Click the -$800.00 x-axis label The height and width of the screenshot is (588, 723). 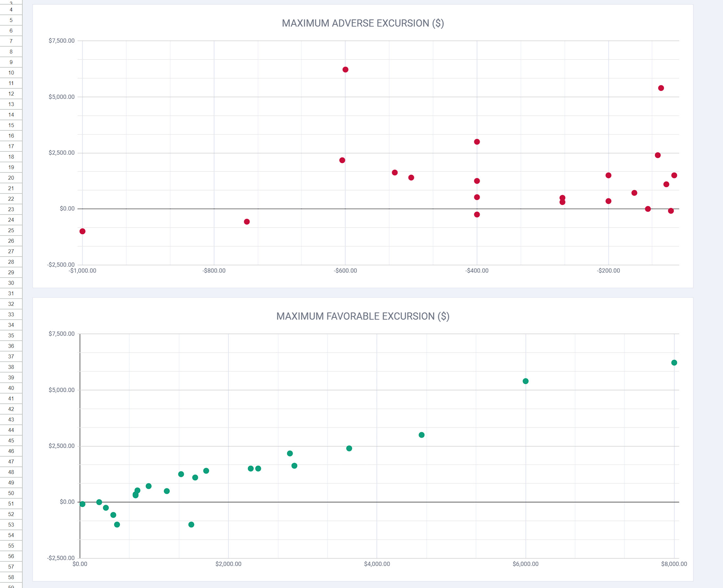214,271
